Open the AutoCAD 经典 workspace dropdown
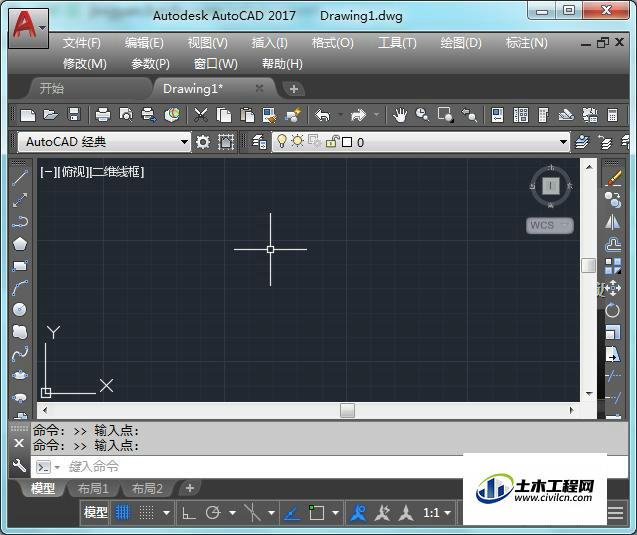This screenshot has height=535, width=637. 104,142
